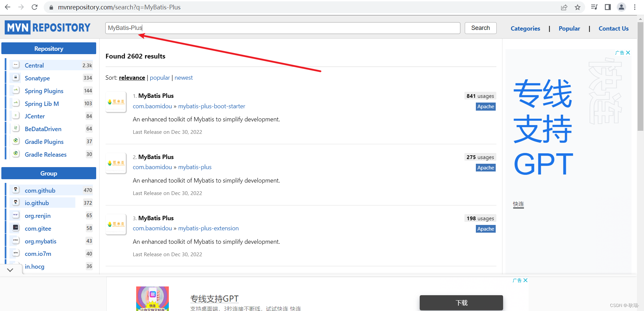Viewport: 644px width, 311px height.
Task: Click the Sonatype repository icon
Action: pyautogui.click(x=16, y=78)
